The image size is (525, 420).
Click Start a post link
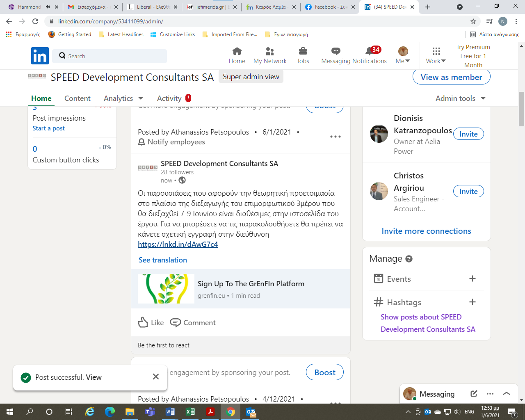49,128
